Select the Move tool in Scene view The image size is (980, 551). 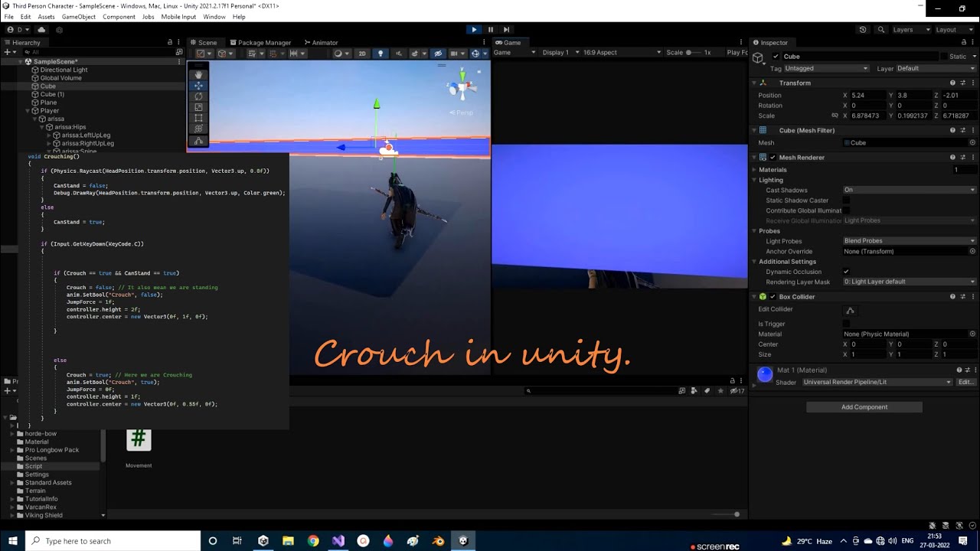pos(198,86)
